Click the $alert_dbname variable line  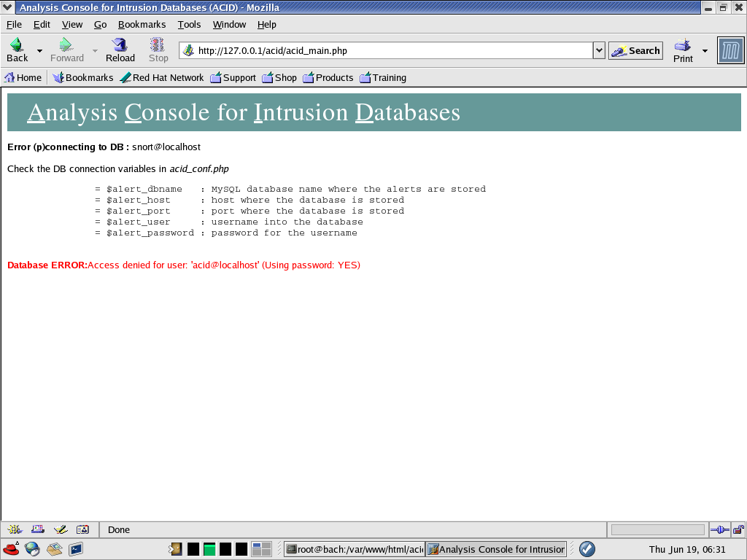pos(290,189)
